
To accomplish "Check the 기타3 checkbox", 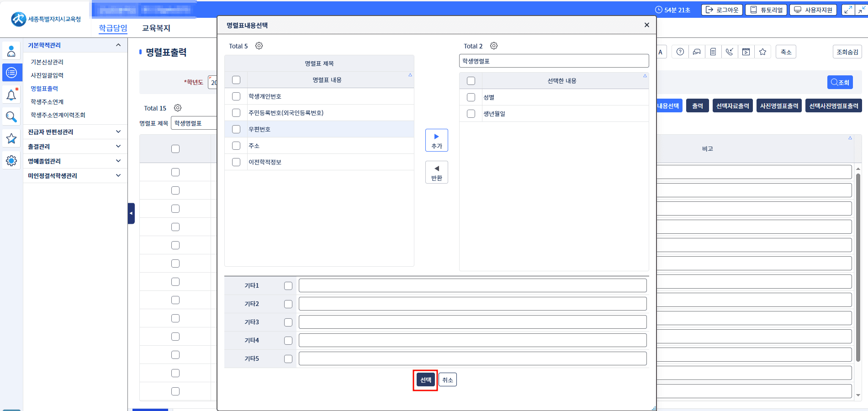I will pos(288,322).
